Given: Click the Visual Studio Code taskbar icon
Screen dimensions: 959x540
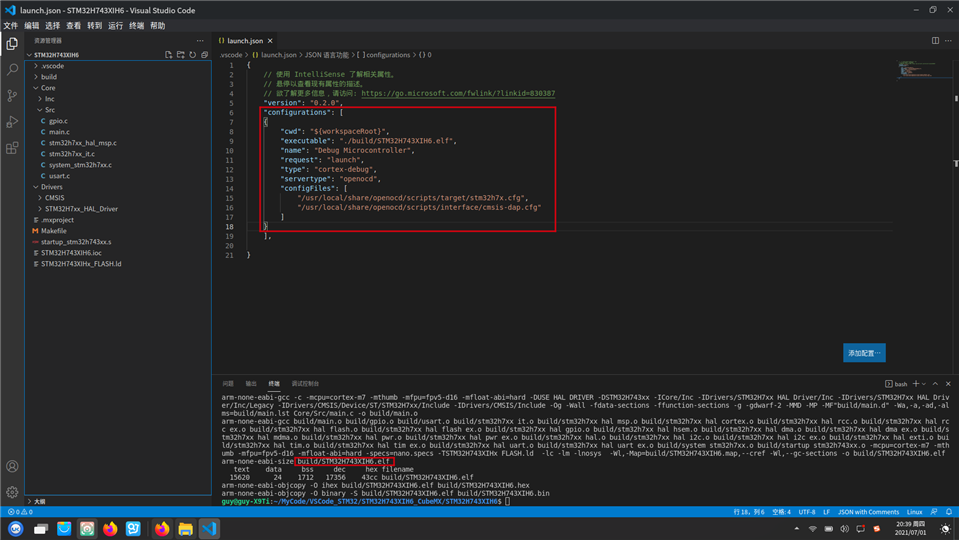Looking at the screenshot, I should tap(209, 528).
